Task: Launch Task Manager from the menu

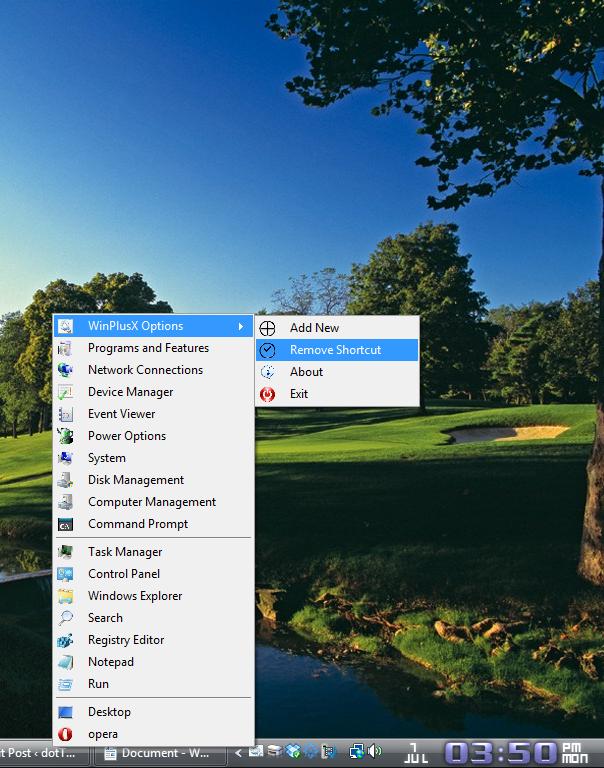Action: click(125, 552)
